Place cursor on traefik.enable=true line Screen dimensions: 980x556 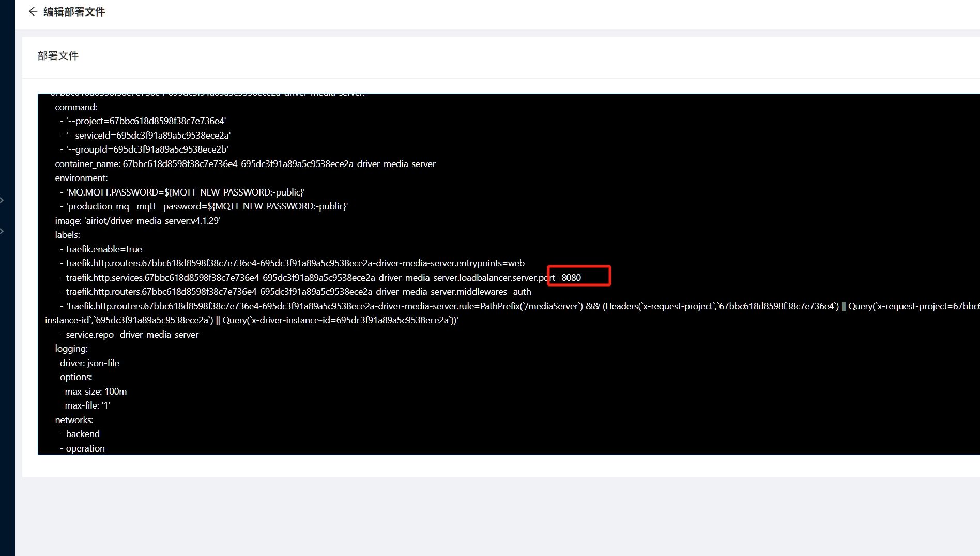click(103, 249)
